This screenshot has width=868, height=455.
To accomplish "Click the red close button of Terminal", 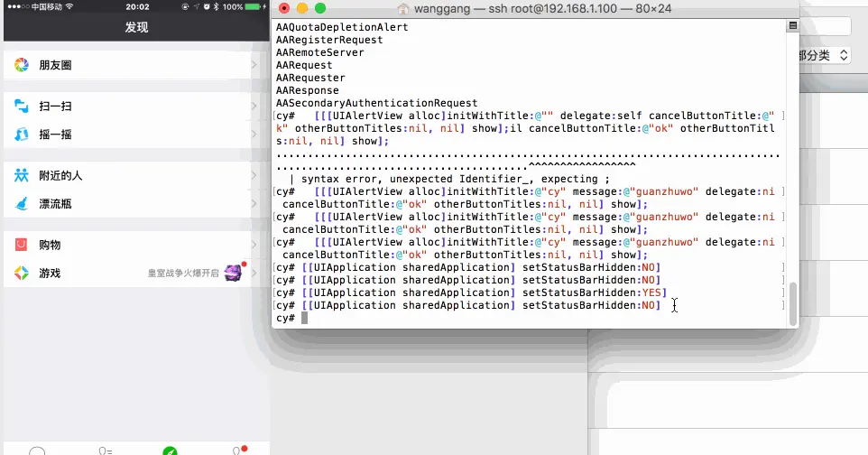I will point(284,8).
